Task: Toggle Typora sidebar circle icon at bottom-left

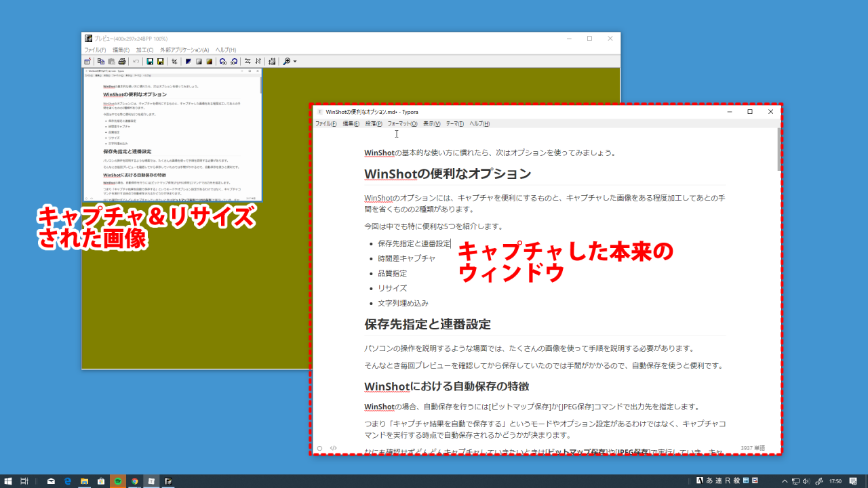Action: [320, 448]
